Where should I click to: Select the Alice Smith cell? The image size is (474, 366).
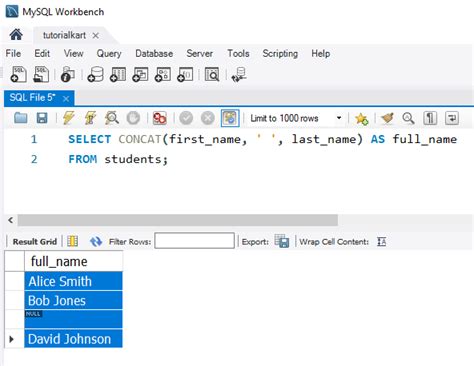point(73,281)
